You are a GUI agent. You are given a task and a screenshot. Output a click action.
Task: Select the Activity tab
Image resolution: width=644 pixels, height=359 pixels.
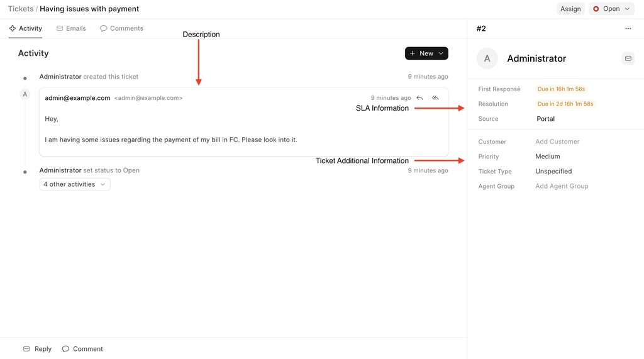click(25, 28)
